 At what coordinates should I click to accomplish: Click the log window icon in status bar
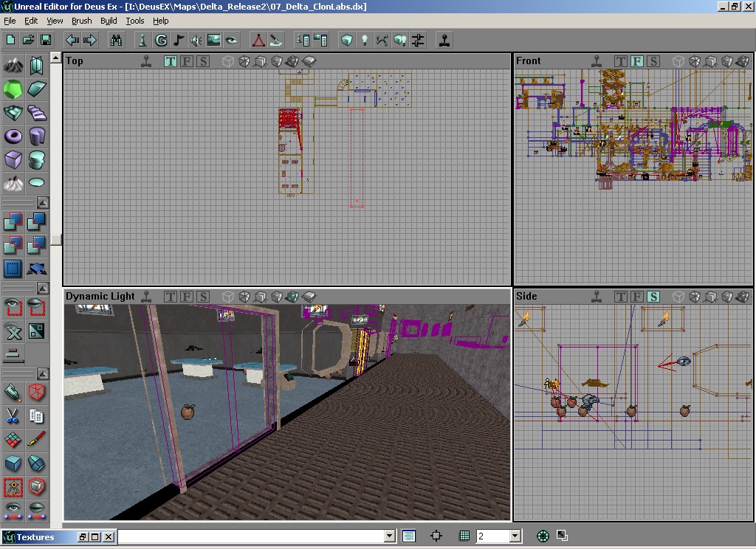coord(409,536)
